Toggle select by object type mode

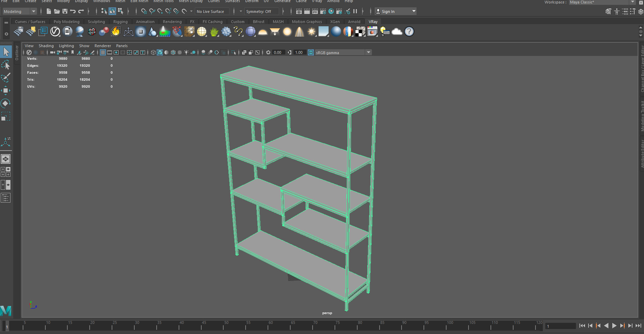pyautogui.click(x=112, y=11)
